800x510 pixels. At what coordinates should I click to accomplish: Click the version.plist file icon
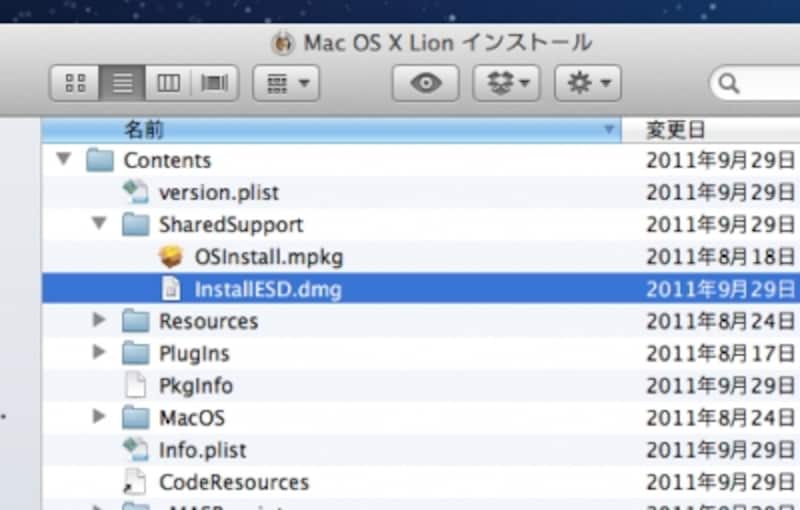136,192
